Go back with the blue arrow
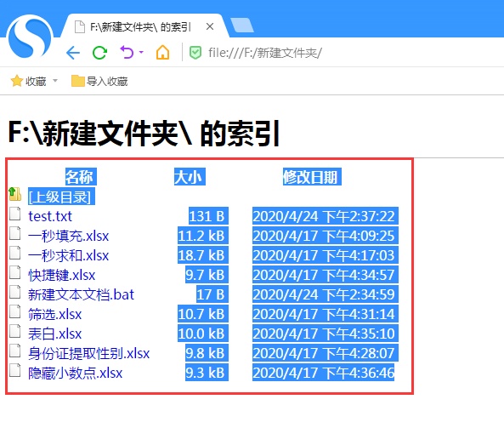The height and width of the screenshot is (445, 504). tap(73, 53)
